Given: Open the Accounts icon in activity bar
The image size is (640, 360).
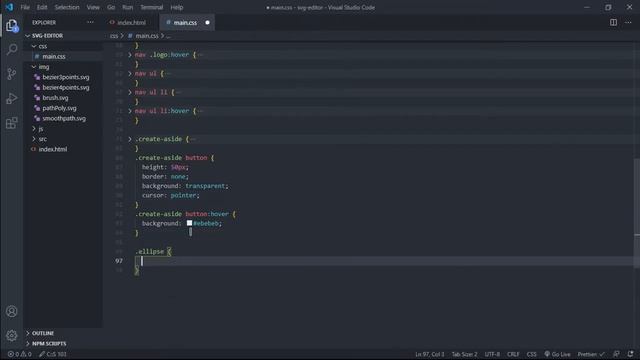Looking at the screenshot, I should (12, 311).
